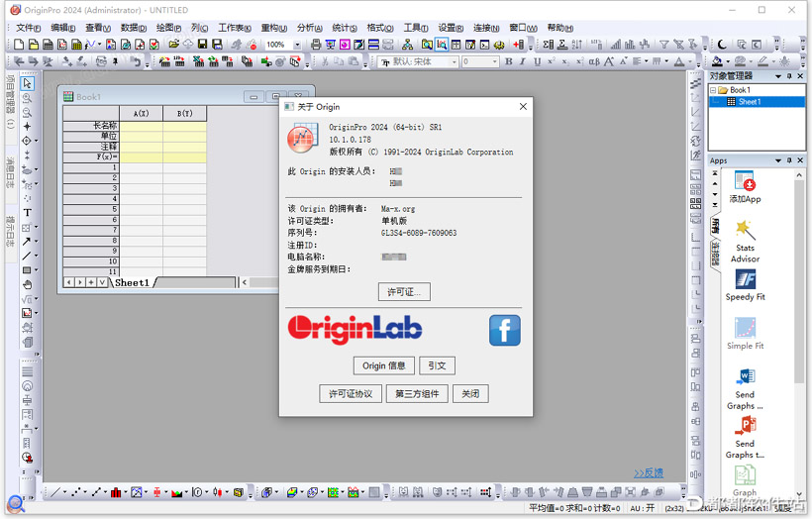The width and height of the screenshot is (812, 519).
Task: Launch the Stats Advisor app
Action: coord(745,241)
